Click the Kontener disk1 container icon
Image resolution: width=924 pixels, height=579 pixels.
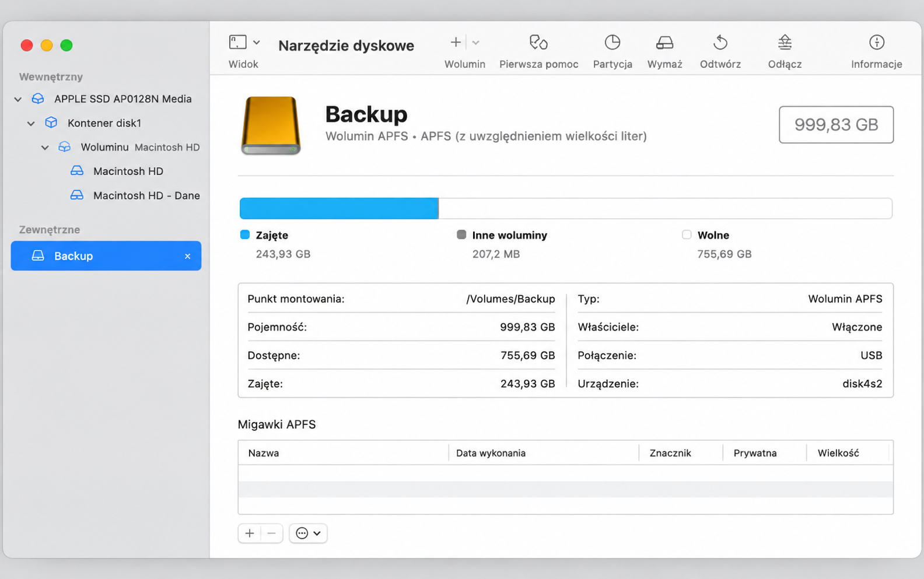[51, 122]
